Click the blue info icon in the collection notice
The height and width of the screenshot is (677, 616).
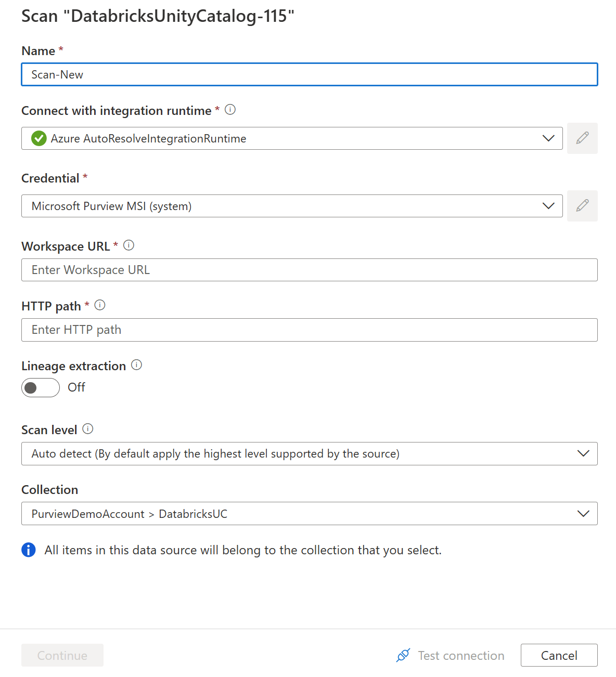pyautogui.click(x=29, y=550)
